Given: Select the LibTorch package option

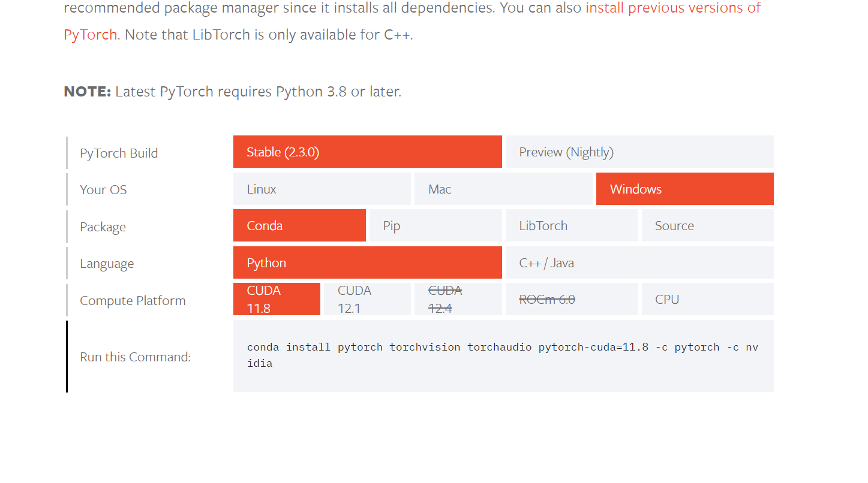Looking at the screenshot, I should [x=572, y=225].
